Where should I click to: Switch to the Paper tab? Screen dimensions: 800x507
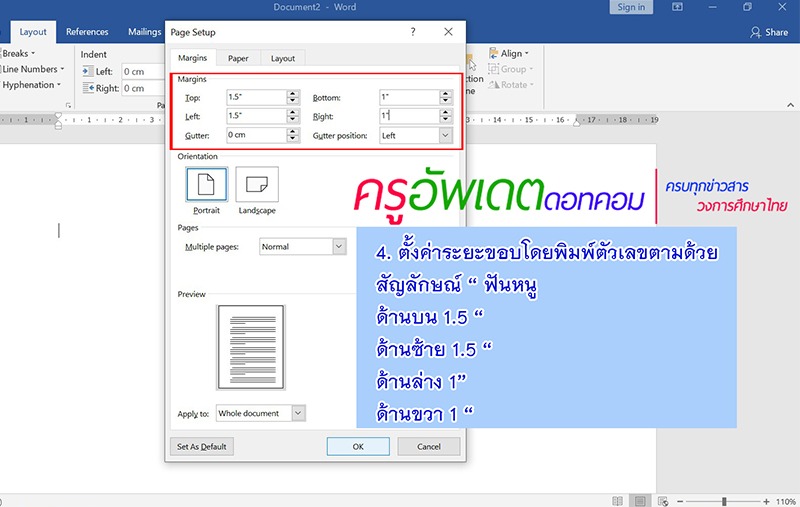tap(238, 58)
